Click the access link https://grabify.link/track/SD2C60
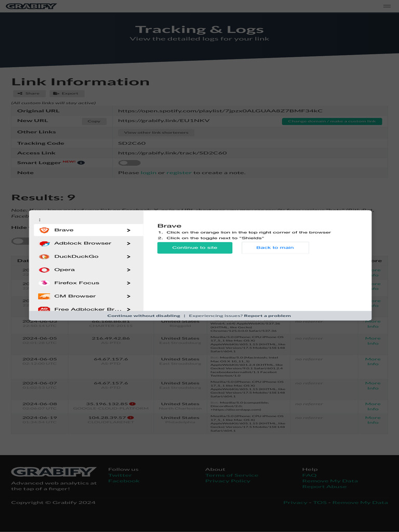This screenshot has height=532, width=399. [x=172, y=153]
